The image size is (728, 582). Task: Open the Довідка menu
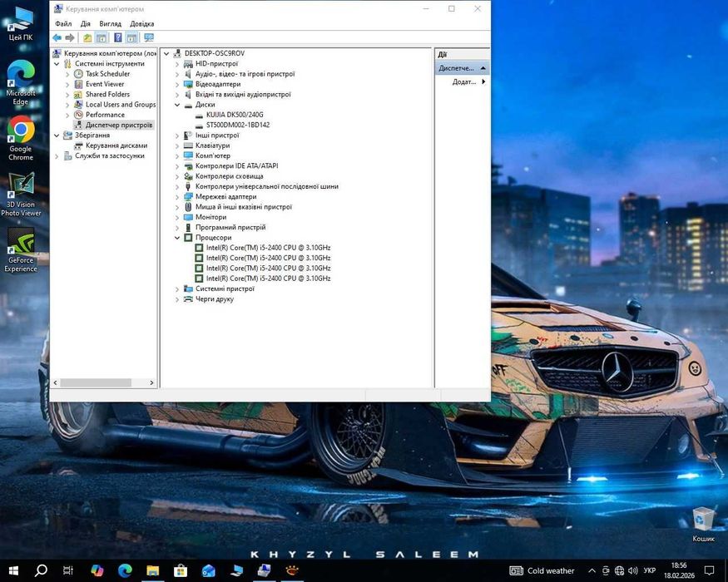click(x=142, y=23)
